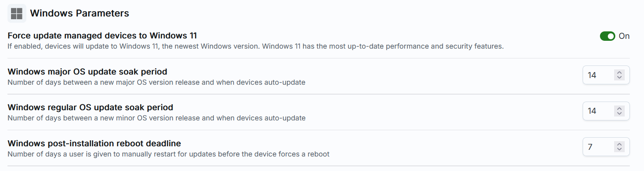Increase Windows regular OS update soak period
The image size is (644, 171).
[x=619, y=109]
